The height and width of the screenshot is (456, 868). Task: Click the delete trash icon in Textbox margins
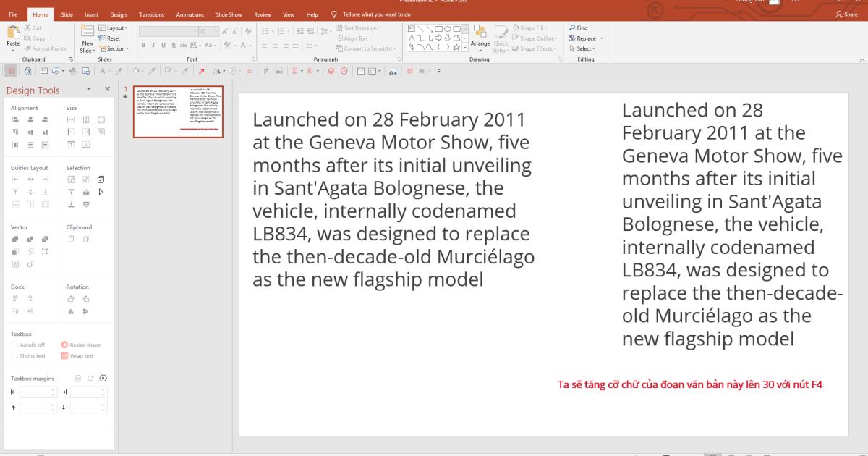(x=78, y=378)
